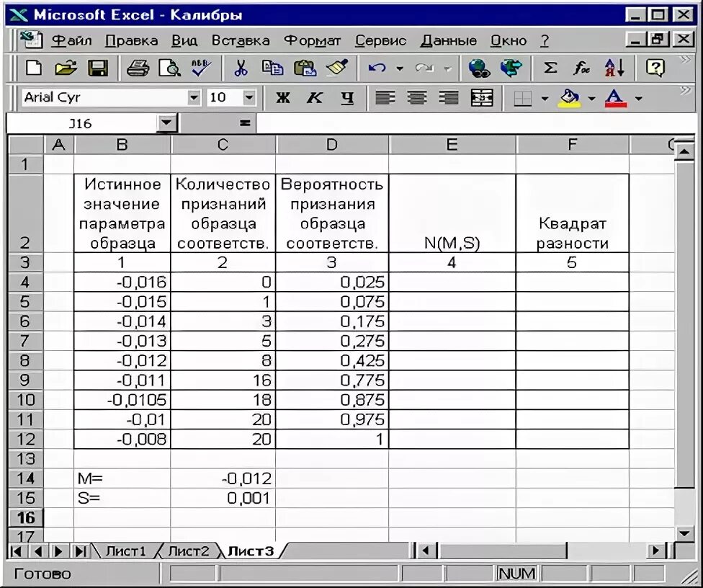Open the Fill Color dropdown arrow
The height and width of the screenshot is (588, 703).
(x=591, y=98)
